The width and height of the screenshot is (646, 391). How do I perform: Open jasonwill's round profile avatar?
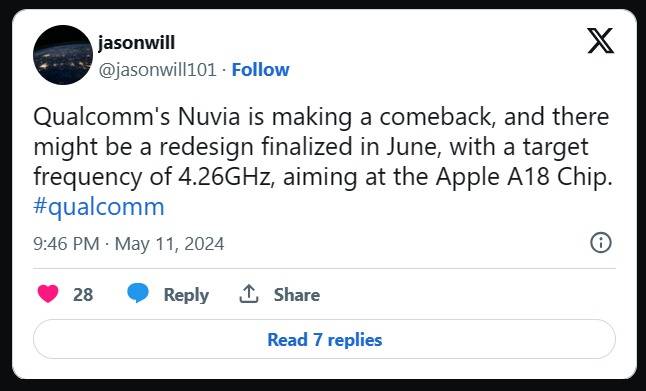63,55
